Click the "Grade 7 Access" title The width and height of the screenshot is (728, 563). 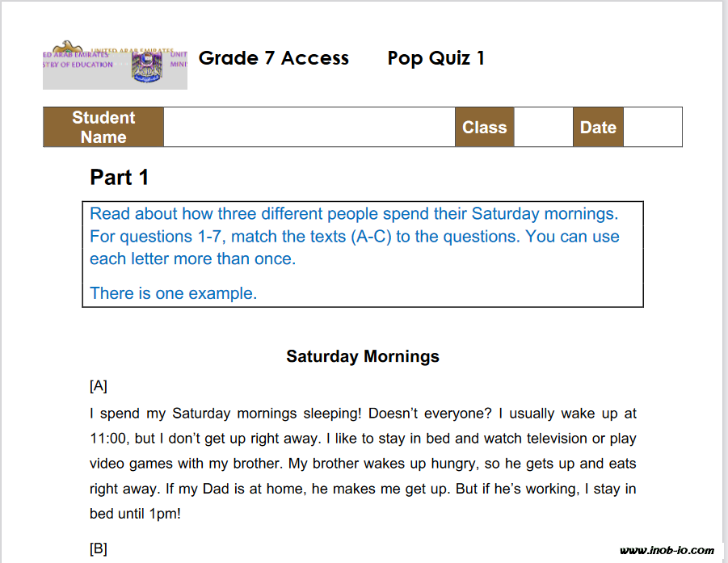click(274, 58)
